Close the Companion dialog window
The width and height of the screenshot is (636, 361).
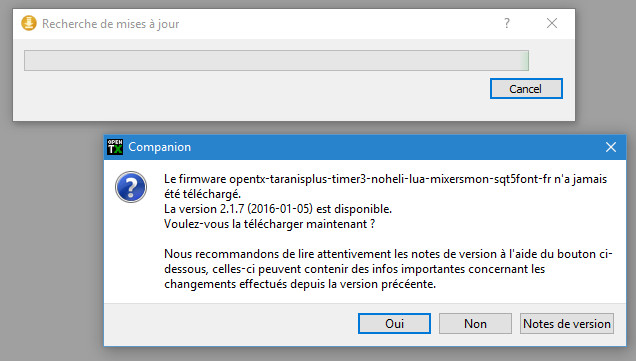point(611,147)
